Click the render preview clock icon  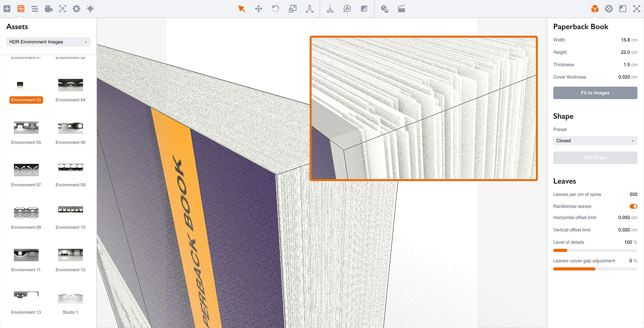click(385, 8)
